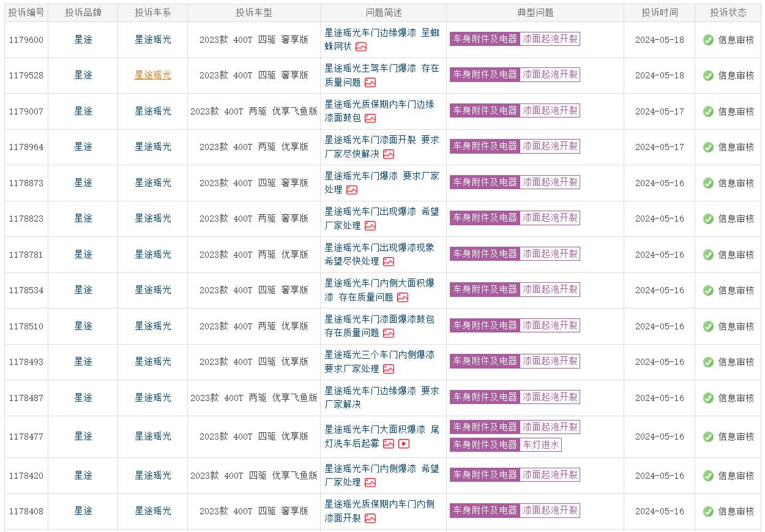Image resolution: width=765 pixels, height=532 pixels.
Task: Open the image icon for complaint 1178873
Action: coord(352,190)
